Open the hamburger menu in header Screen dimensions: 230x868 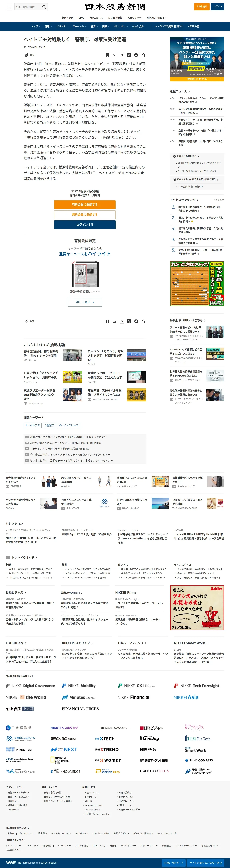9,7
